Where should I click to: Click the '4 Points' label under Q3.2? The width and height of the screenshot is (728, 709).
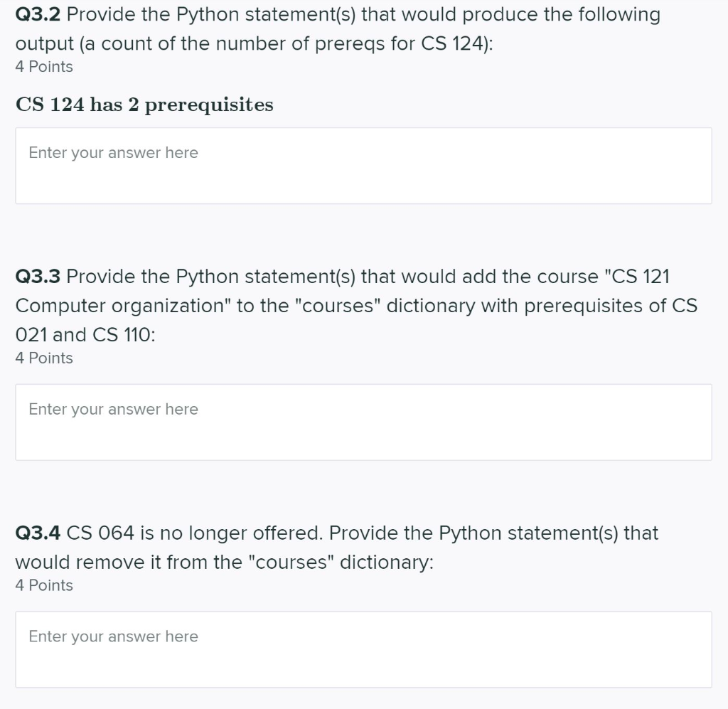[x=44, y=67]
